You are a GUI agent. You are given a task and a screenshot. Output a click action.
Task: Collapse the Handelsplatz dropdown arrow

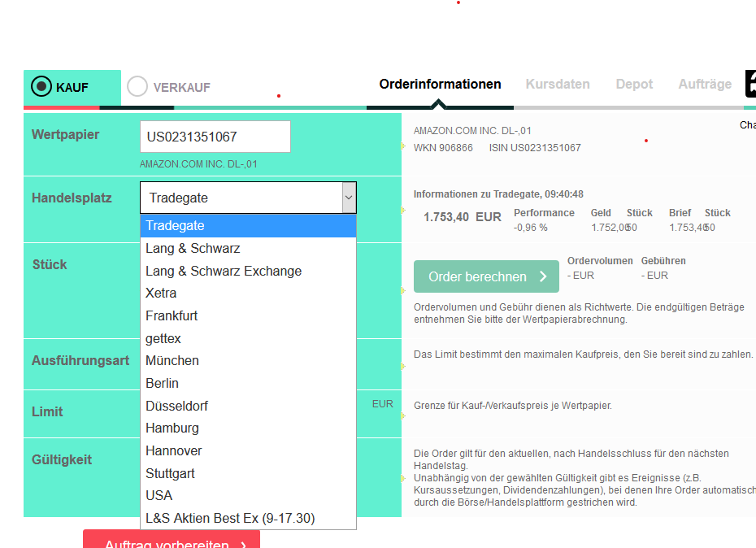click(x=349, y=198)
